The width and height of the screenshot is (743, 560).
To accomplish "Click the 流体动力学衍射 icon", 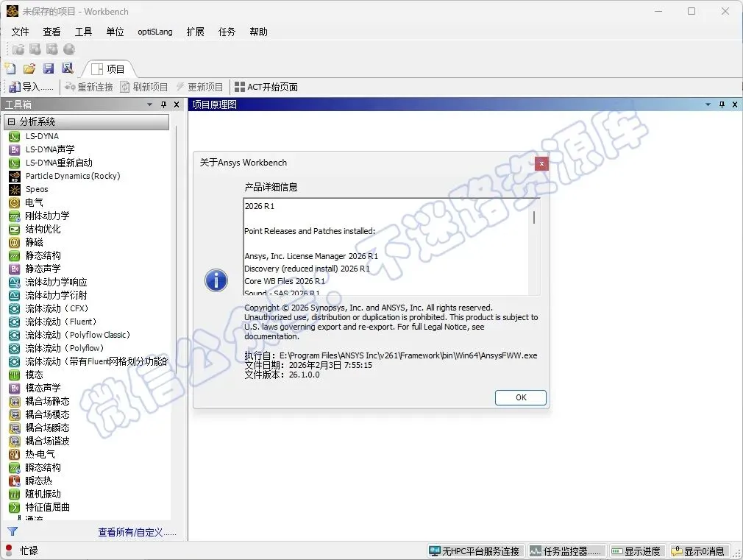I will [x=15, y=296].
